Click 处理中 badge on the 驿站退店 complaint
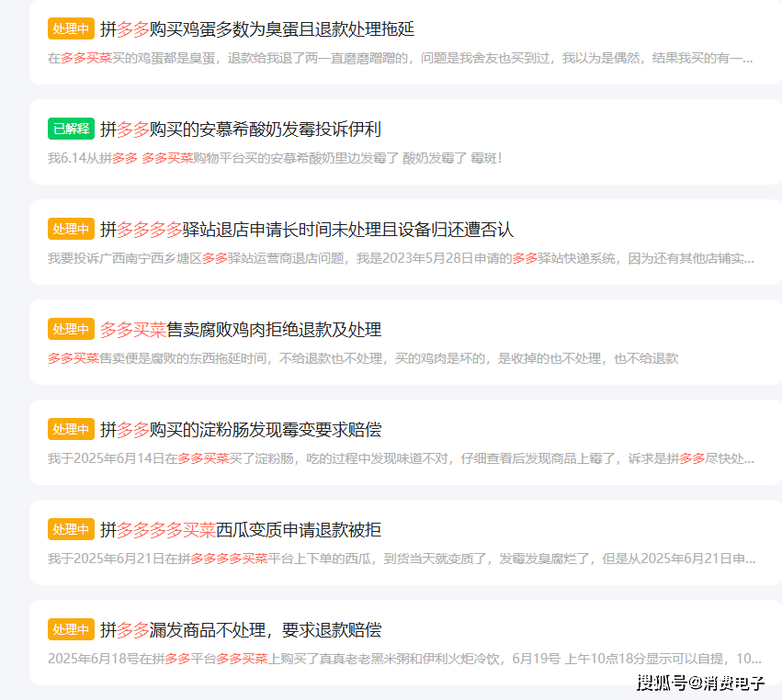The width and height of the screenshot is (782, 700). (71, 230)
